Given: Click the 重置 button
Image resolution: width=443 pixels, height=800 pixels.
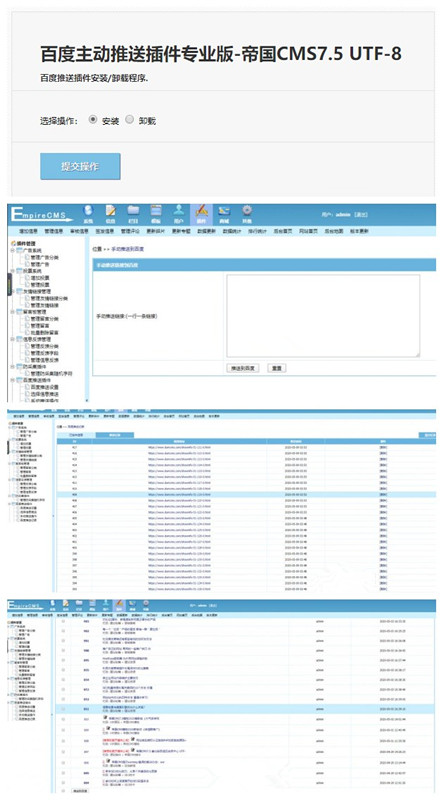Looking at the screenshot, I should [276, 368].
